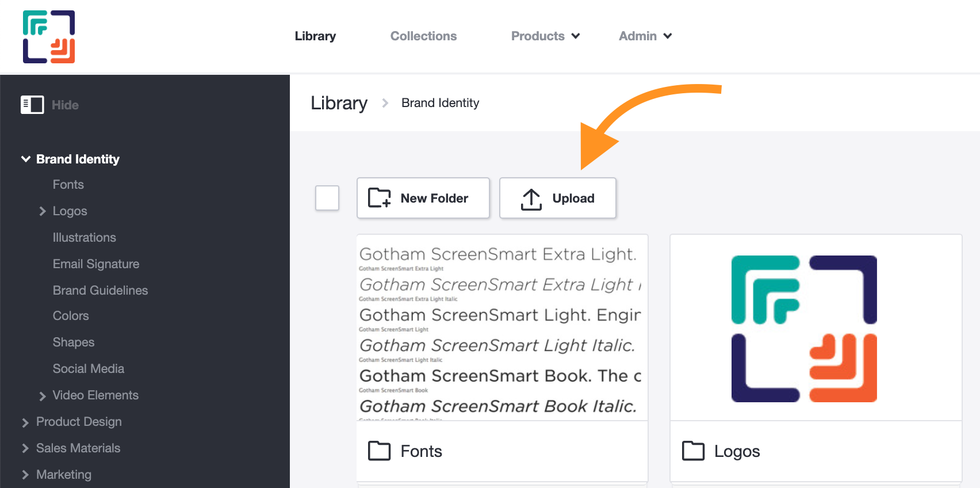
Task: Open Social Media in the sidebar
Action: (89, 369)
